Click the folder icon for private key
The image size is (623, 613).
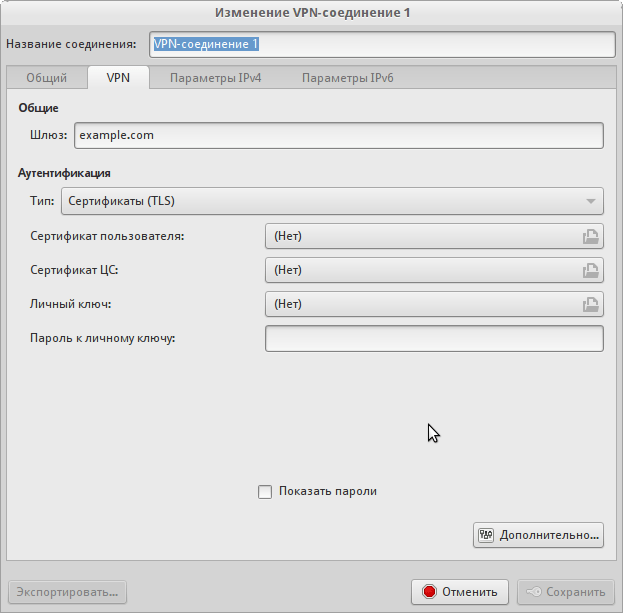[x=591, y=304]
